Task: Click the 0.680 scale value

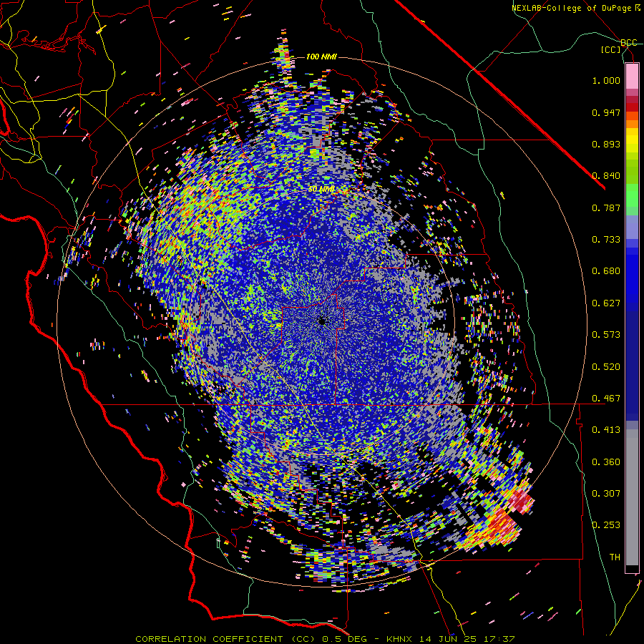Action: [606, 271]
